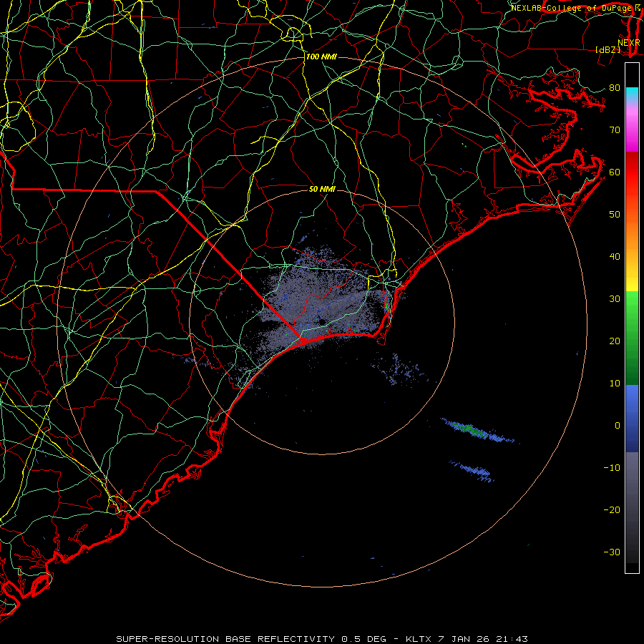Click the -30 value on dBZ scale

pyautogui.click(x=612, y=552)
